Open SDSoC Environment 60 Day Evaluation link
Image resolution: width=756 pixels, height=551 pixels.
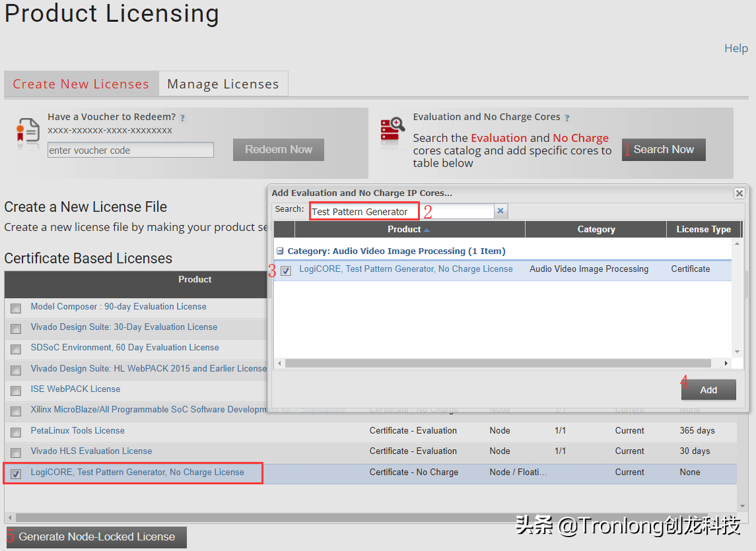click(125, 348)
